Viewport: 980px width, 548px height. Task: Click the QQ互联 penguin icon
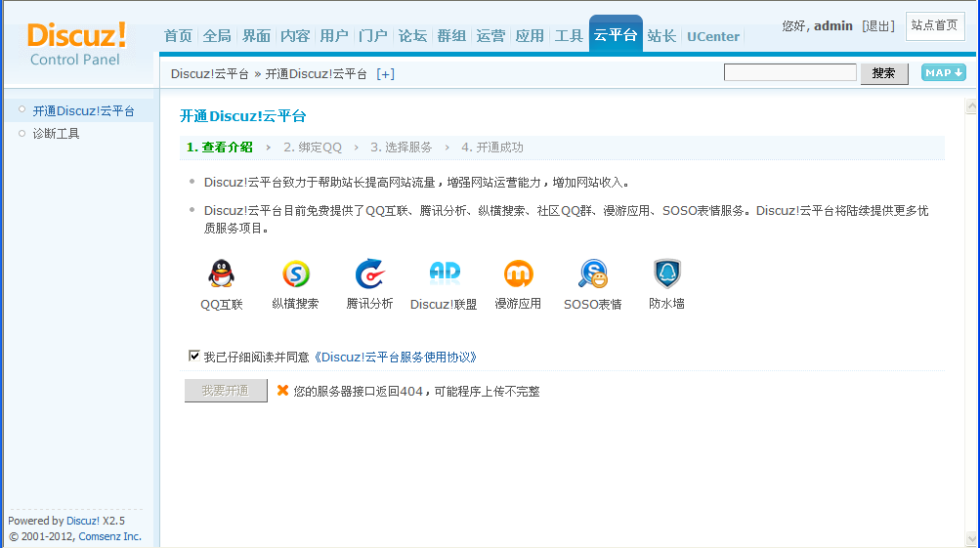click(x=221, y=274)
